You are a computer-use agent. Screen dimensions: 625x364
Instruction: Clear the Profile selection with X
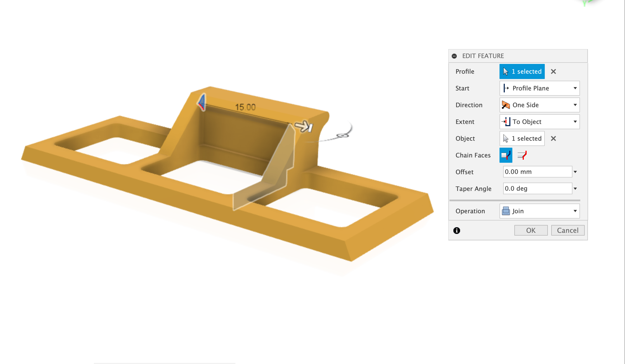(x=553, y=71)
